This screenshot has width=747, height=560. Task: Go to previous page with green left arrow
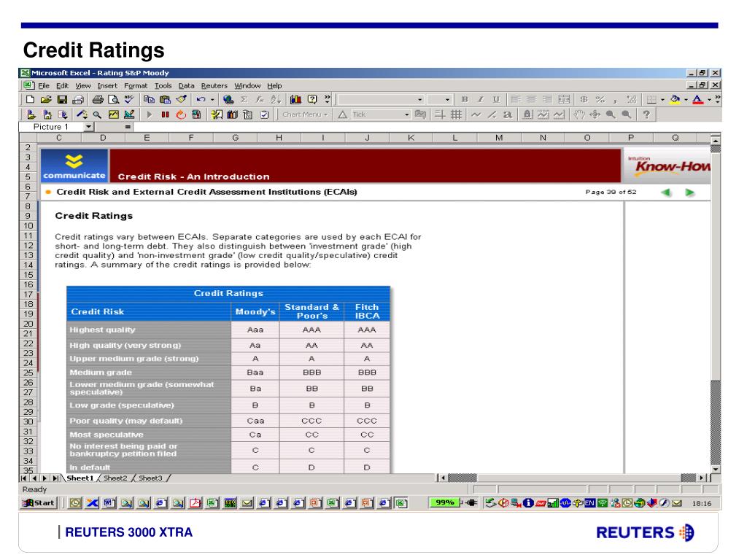point(666,192)
